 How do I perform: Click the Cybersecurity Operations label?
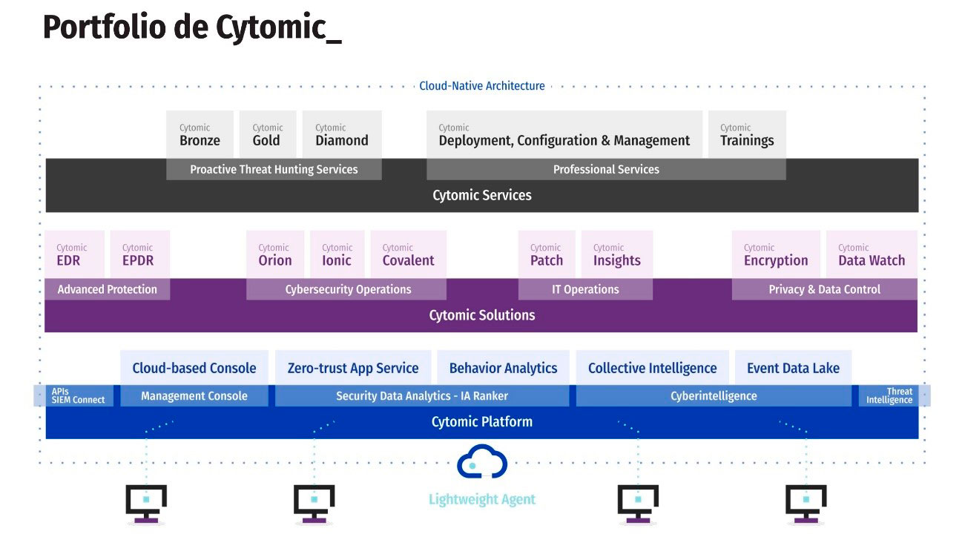click(346, 289)
